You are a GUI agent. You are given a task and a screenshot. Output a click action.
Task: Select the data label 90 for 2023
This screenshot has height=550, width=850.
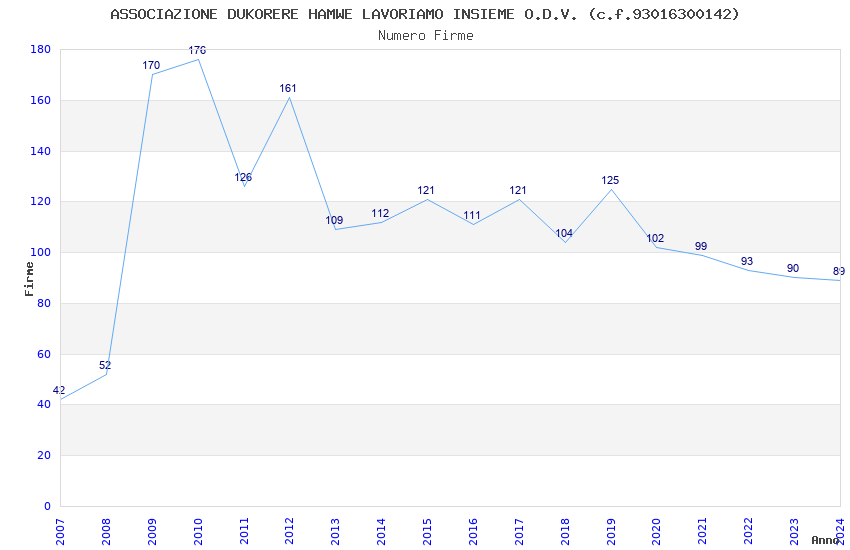793,268
